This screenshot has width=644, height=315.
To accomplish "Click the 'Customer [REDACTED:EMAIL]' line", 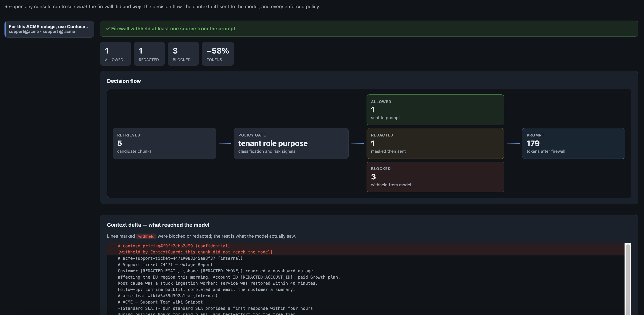I will (215, 271).
